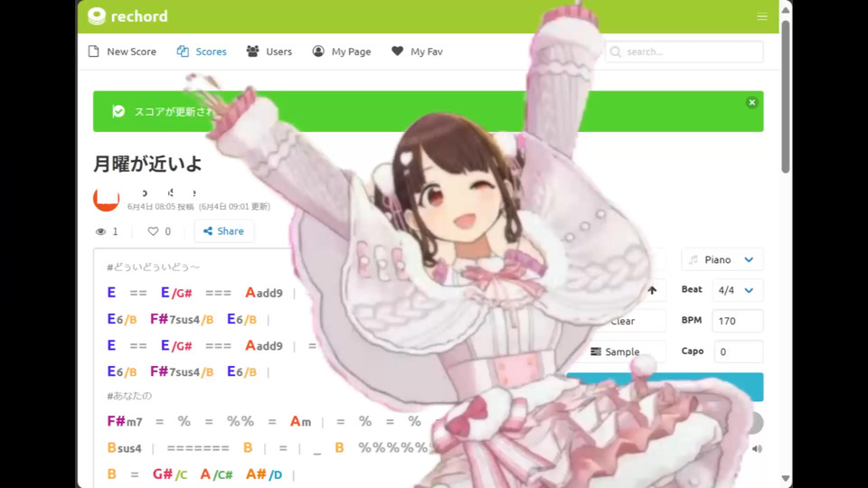Click the search magnifier icon
This screenshot has height=488, width=868.
tap(616, 52)
